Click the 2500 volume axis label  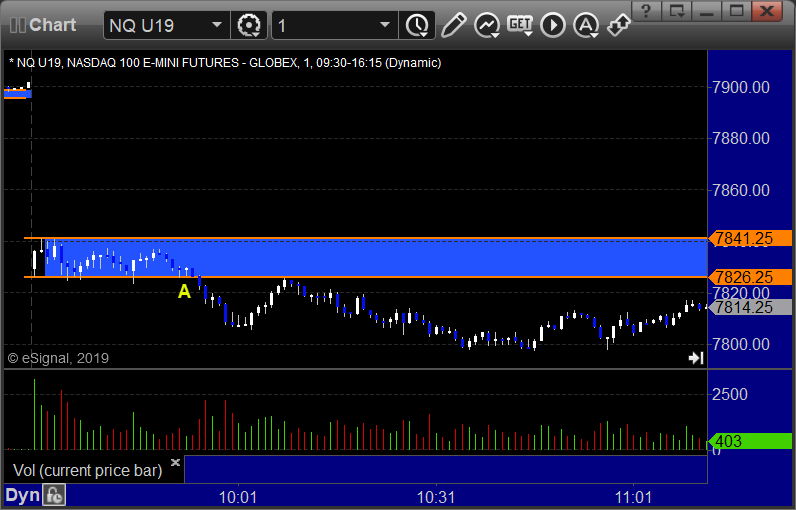point(729,394)
